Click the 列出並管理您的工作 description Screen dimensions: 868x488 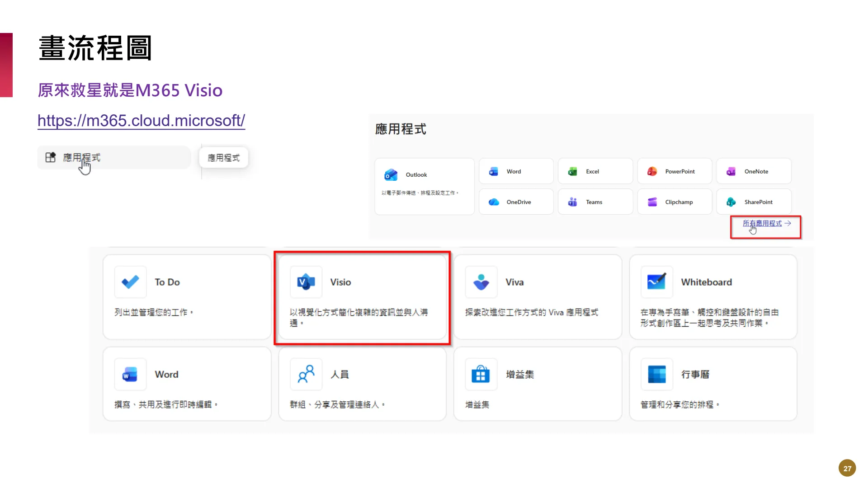point(154,312)
